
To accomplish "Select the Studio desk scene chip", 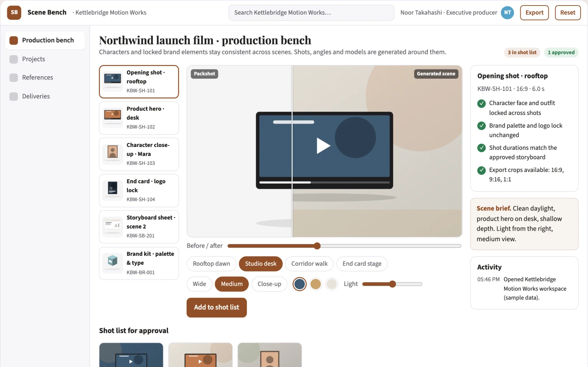I will point(261,264).
